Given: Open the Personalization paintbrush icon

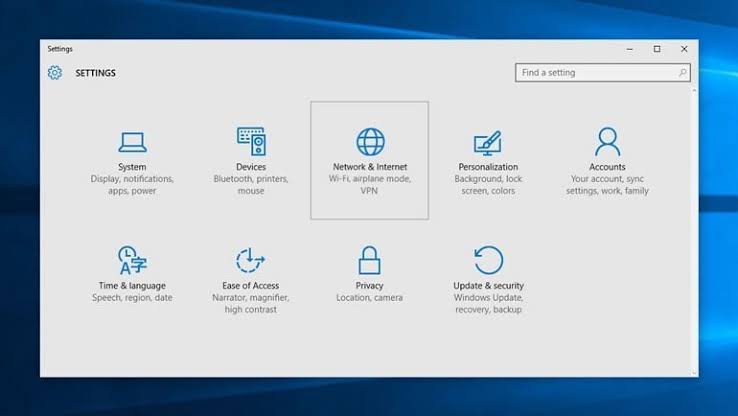Looking at the screenshot, I should point(488,143).
